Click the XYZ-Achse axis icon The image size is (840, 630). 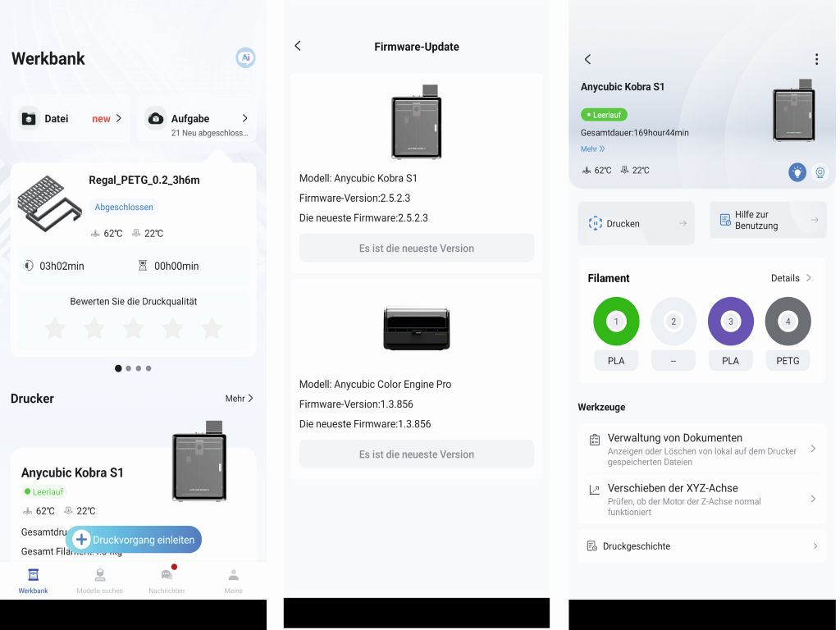point(595,490)
